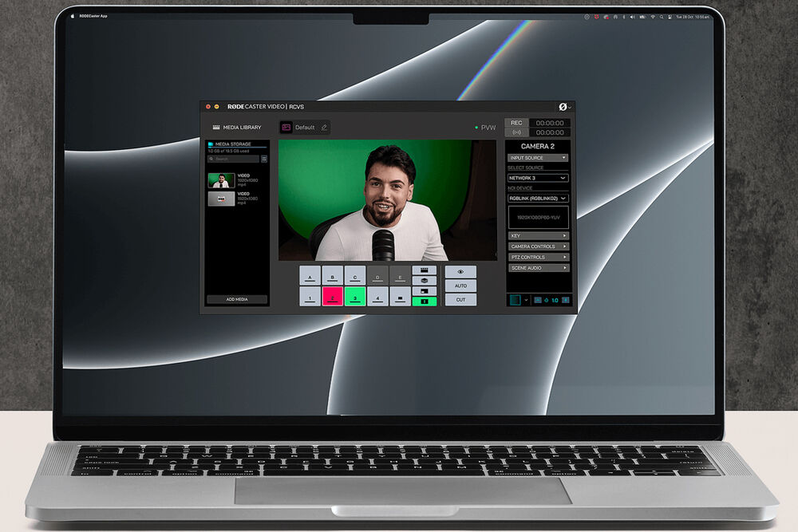Toggle the REC recording button
The image size is (798, 532).
click(x=516, y=123)
